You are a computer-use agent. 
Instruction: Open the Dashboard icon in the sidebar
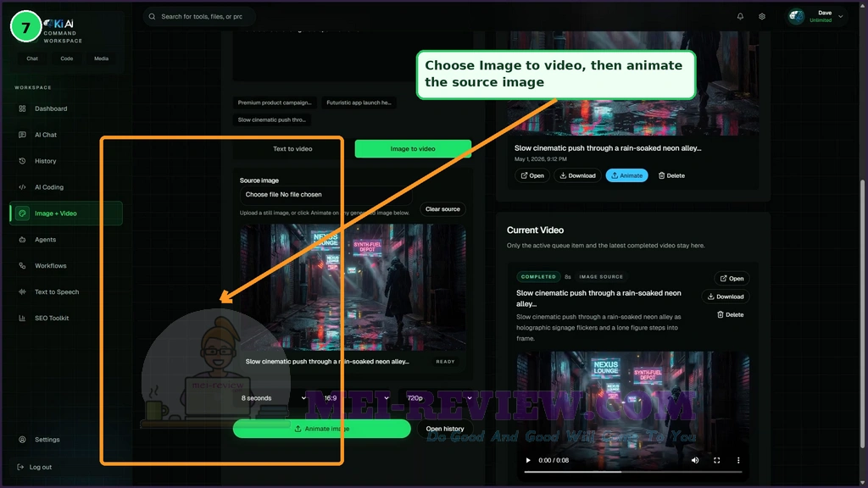point(22,108)
